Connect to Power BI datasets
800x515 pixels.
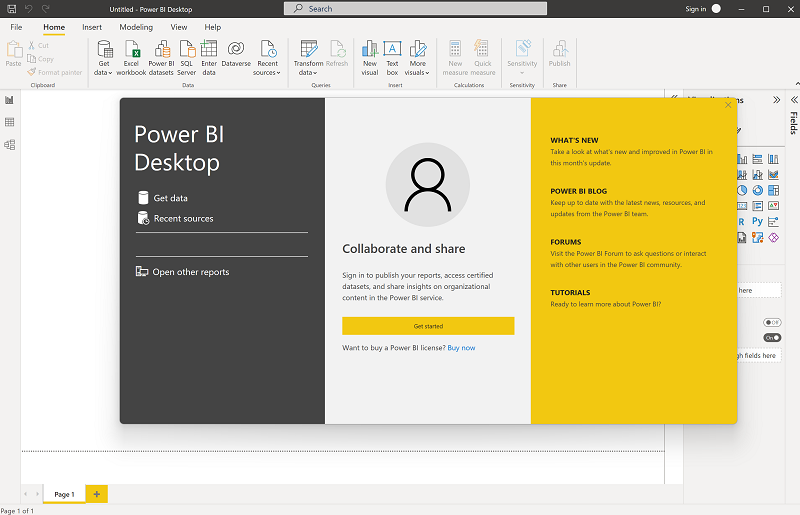coord(161,58)
